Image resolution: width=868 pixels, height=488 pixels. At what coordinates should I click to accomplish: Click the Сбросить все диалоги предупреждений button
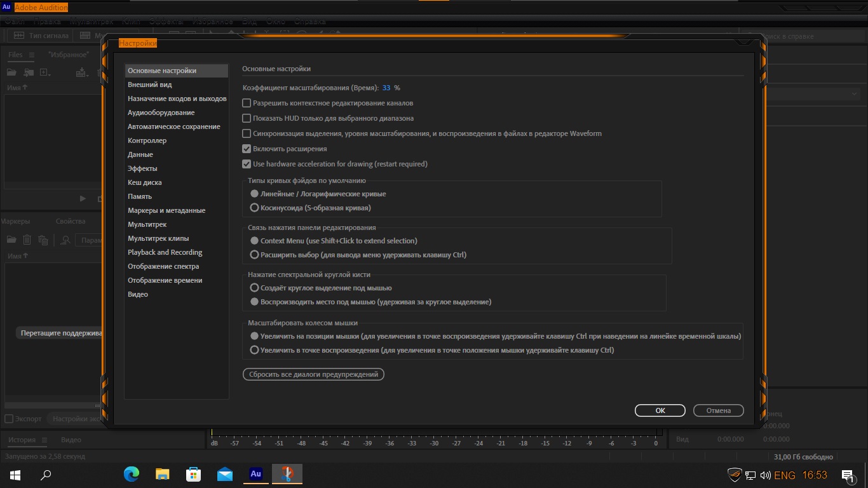[313, 374]
